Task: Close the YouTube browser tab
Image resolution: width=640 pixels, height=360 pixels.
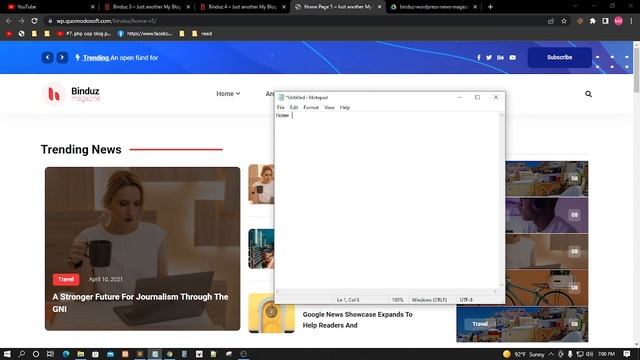Action: [x=92, y=7]
